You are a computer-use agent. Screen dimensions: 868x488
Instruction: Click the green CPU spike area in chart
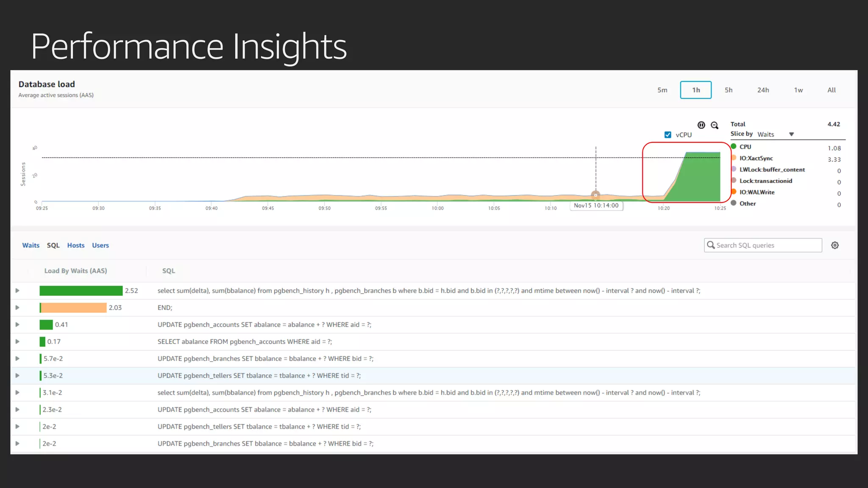click(699, 178)
